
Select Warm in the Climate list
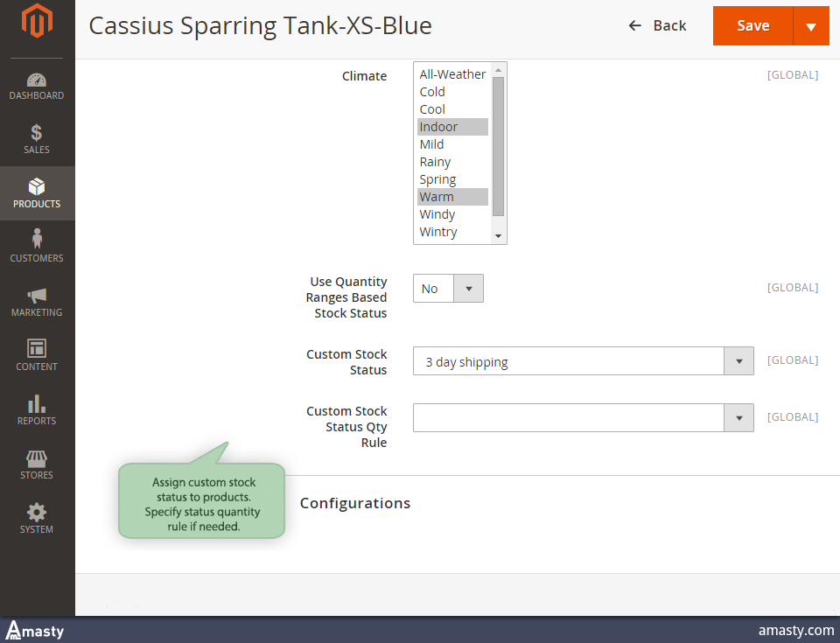point(451,197)
